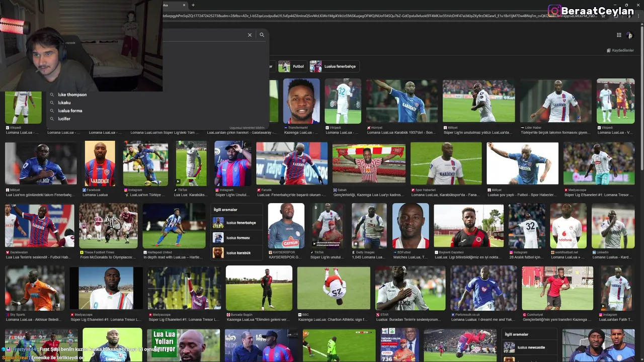Click the 'Süper Lig'in unutulmaz yıldızı LuaLua' caption
The image size is (644, 362).
[477, 133]
